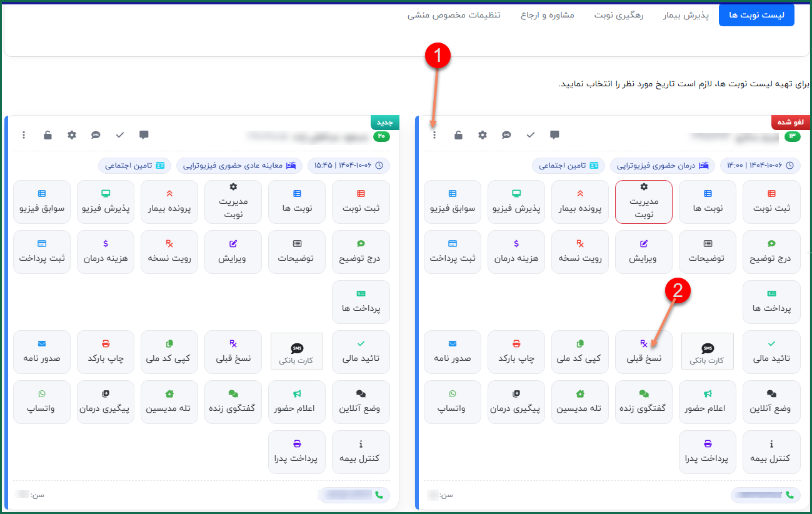Click the typing chat bubble icon on the new card
Image resolution: width=812 pixels, height=514 pixels.
[x=96, y=135]
